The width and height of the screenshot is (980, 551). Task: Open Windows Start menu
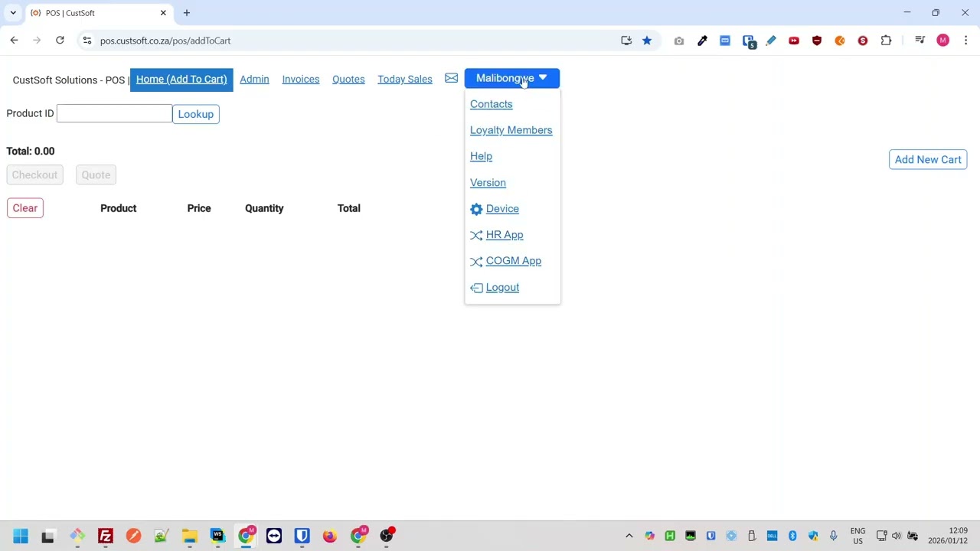point(21,536)
